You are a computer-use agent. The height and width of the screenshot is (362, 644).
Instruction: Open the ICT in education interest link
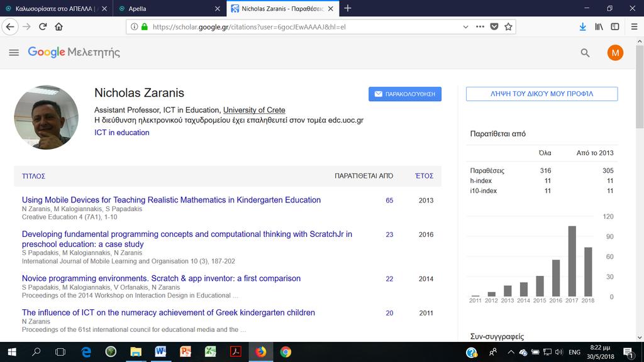121,133
